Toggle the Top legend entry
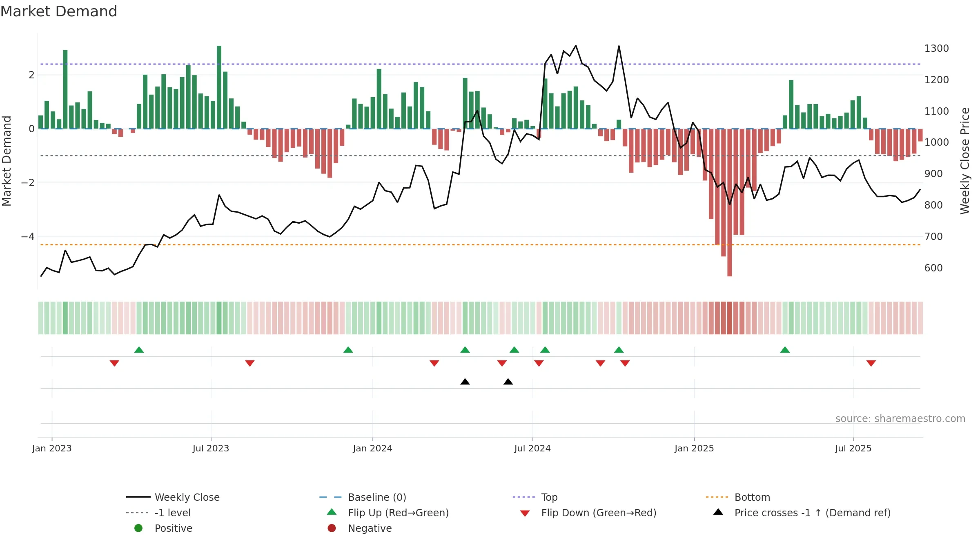Image resolution: width=980 pixels, height=551 pixels. (535, 497)
